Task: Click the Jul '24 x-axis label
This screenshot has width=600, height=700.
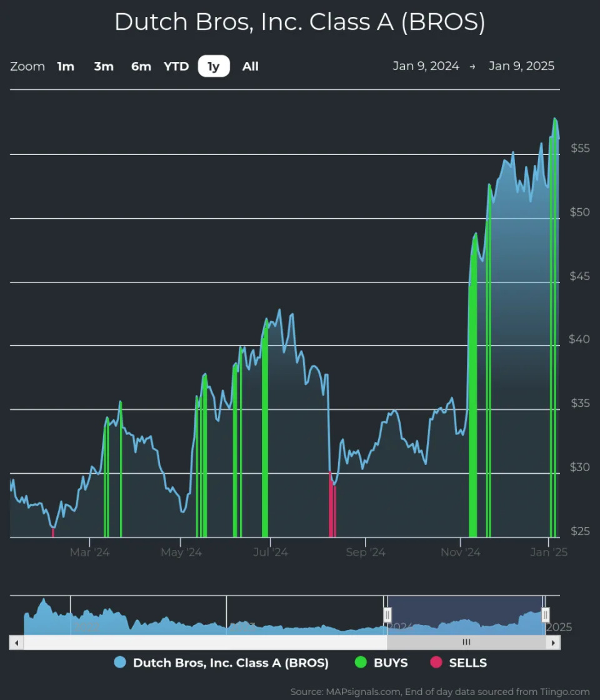Action: (271, 552)
